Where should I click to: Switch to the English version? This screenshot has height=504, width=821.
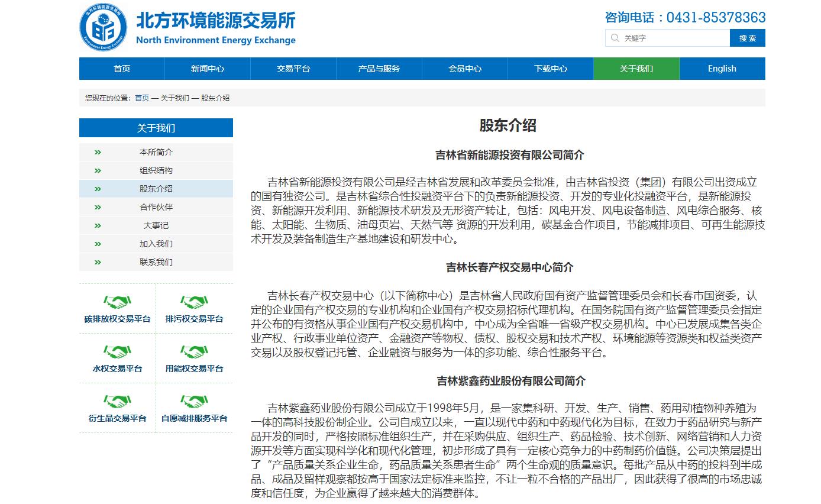pos(722,69)
